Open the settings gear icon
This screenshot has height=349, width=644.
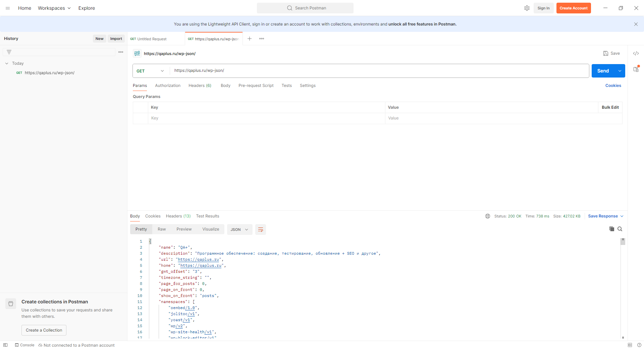click(527, 8)
